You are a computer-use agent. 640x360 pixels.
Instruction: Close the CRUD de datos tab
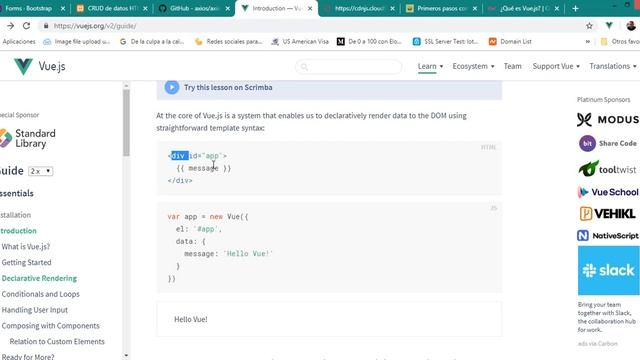145,8
